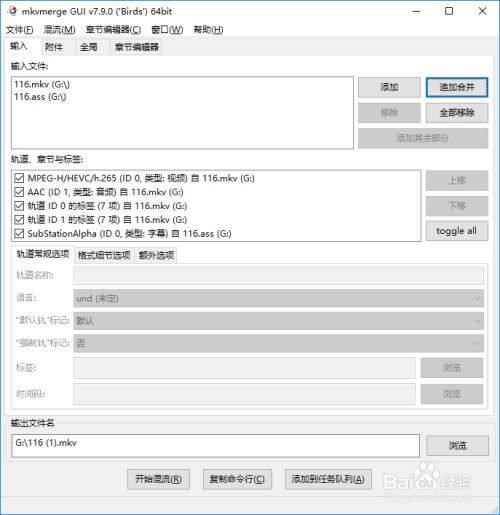Image resolution: width=500 pixels, height=515 pixels.
Task: Uncheck the AAC audio track checkbox
Action: (x=19, y=192)
